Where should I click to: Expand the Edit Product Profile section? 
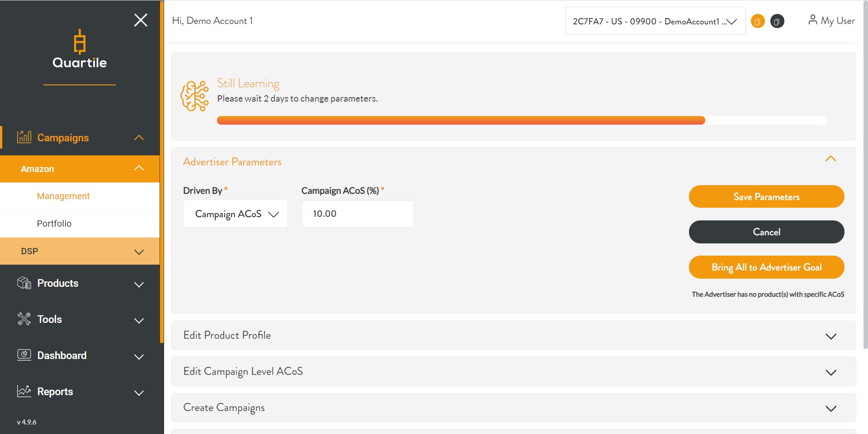(831, 336)
